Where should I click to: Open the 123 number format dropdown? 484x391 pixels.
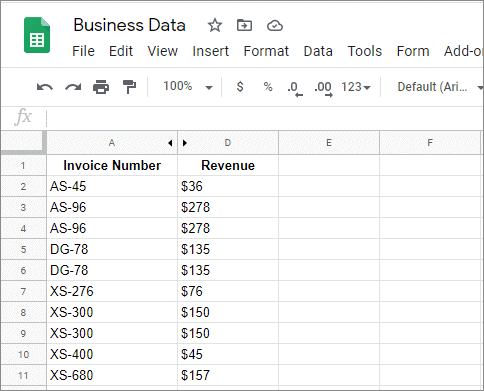click(356, 87)
